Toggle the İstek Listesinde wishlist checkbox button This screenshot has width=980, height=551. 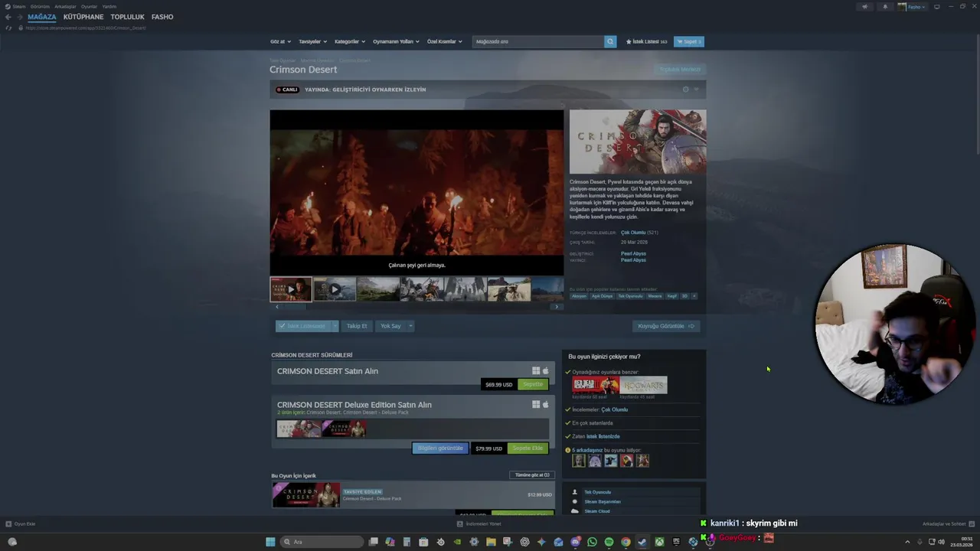[x=302, y=326]
